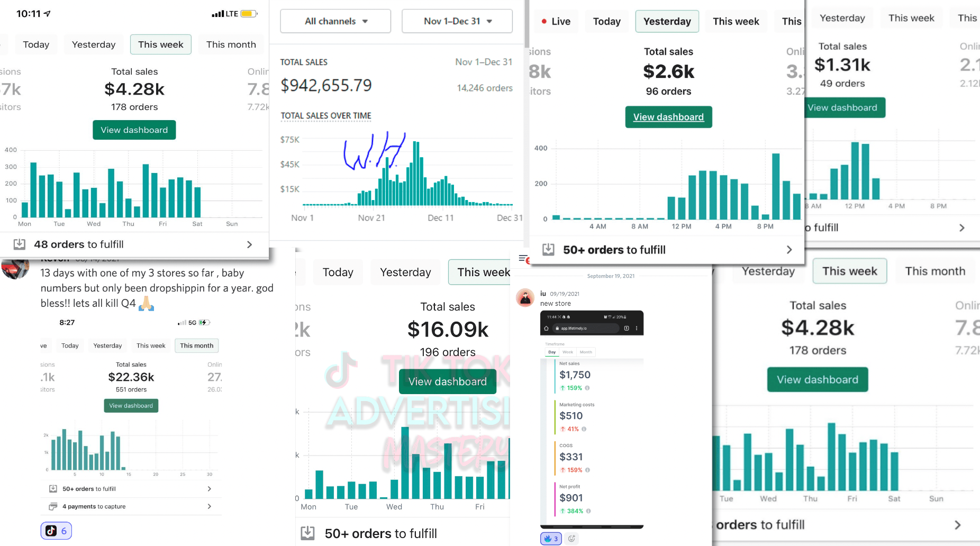Click the vertical scrollbar beside the date range dropdown
The width and height of the screenshot is (980, 546).
527,24
